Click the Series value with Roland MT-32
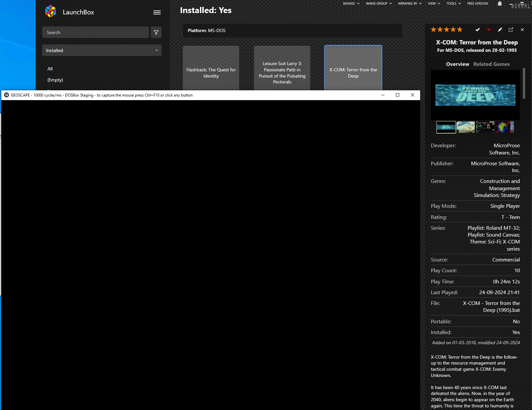 point(494,238)
